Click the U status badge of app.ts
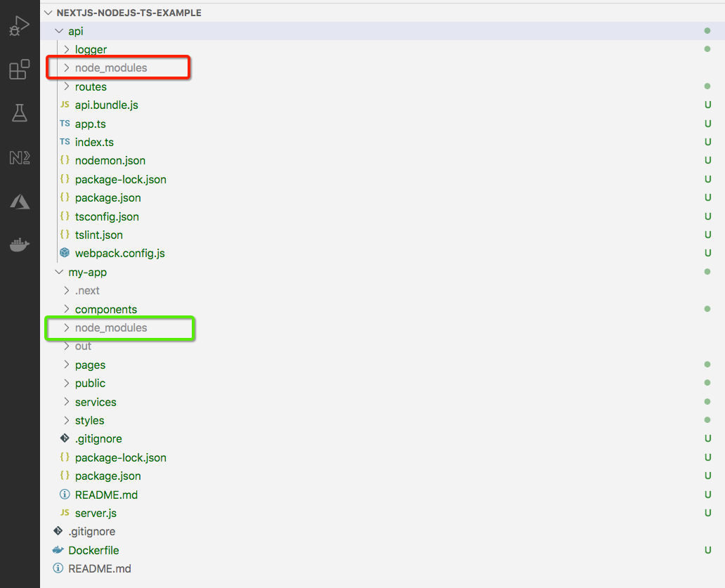This screenshot has height=588, width=725. (707, 124)
